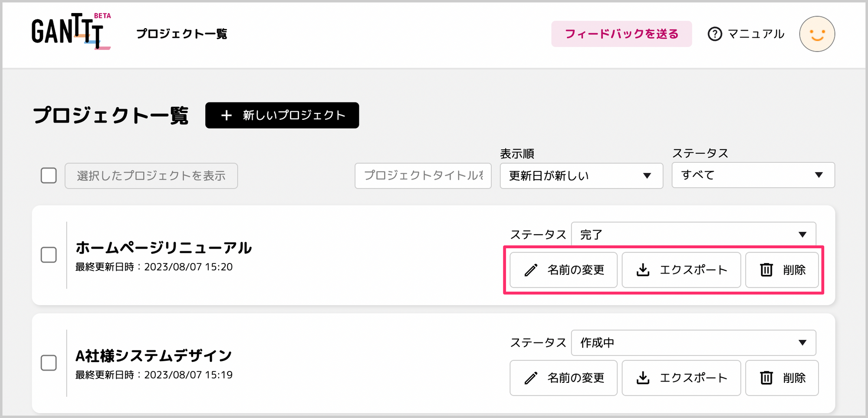The image size is (868, 418).
Task: Click export download icon for ホームページリニューアル
Action: (x=643, y=270)
